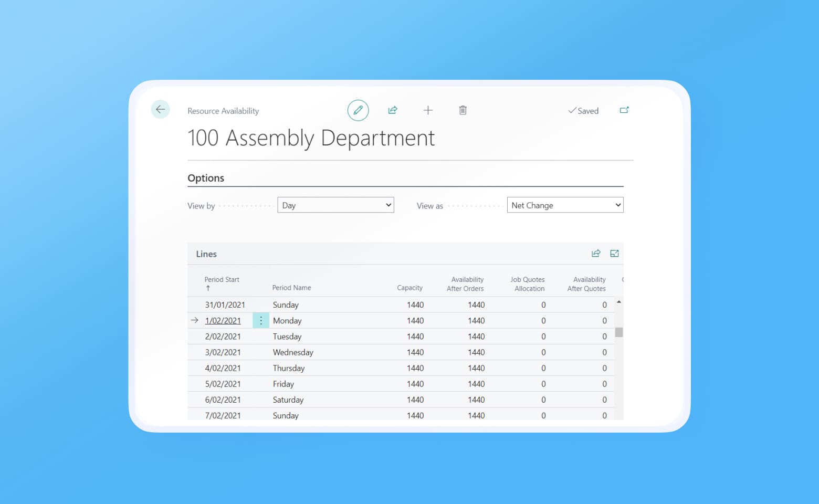Click the Wednesday period name cell
Viewport: 819px width, 504px height.
293,352
